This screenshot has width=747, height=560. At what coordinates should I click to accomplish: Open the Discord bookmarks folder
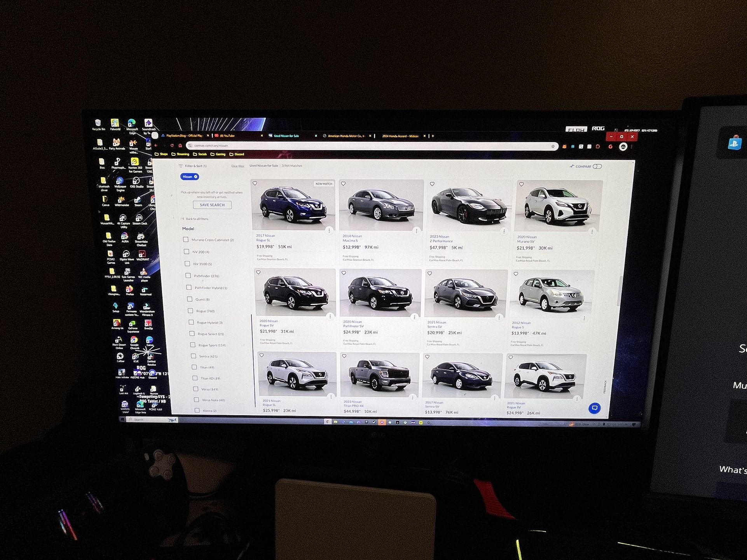[x=237, y=154]
